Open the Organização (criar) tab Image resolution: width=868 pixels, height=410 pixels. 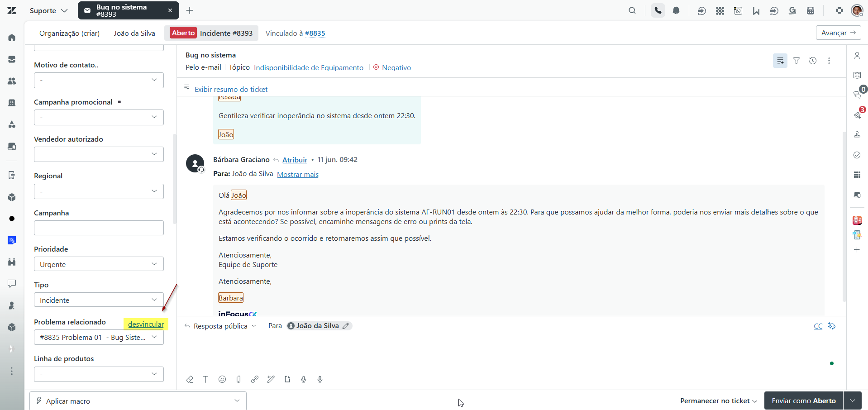(69, 33)
